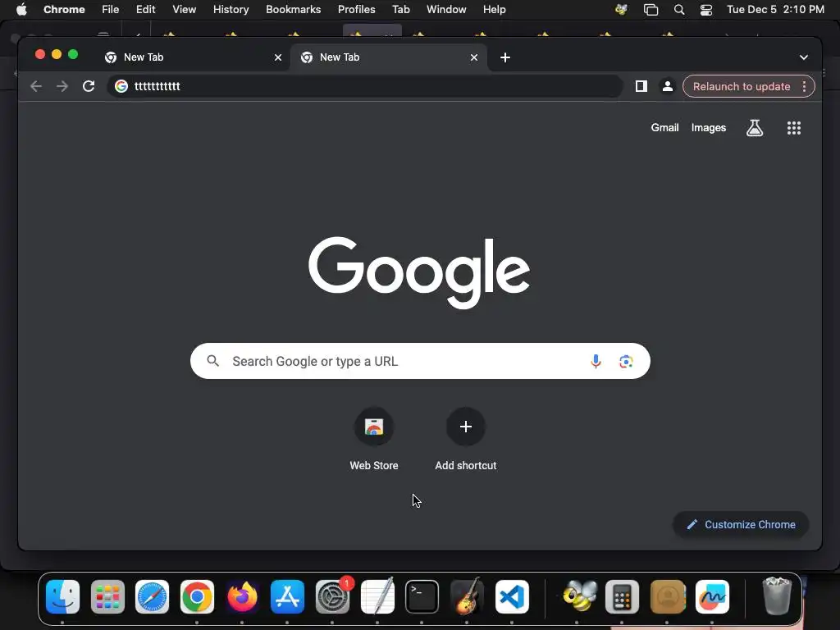
Task: Open Launchpad from the Dock
Action: (x=107, y=597)
